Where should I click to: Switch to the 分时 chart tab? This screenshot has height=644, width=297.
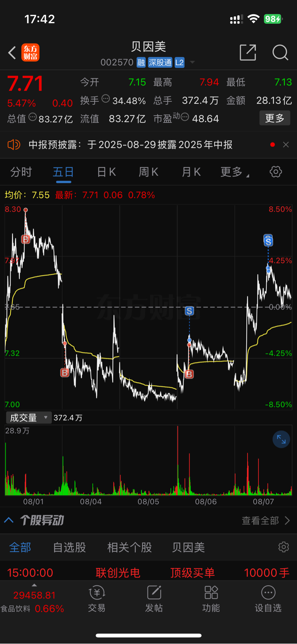[x=21, y=172]
